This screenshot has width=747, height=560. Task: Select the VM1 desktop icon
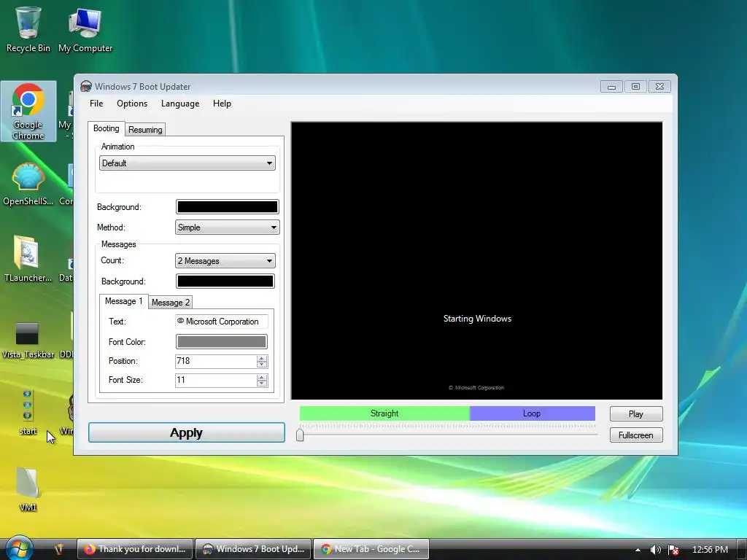pos(28,489)
